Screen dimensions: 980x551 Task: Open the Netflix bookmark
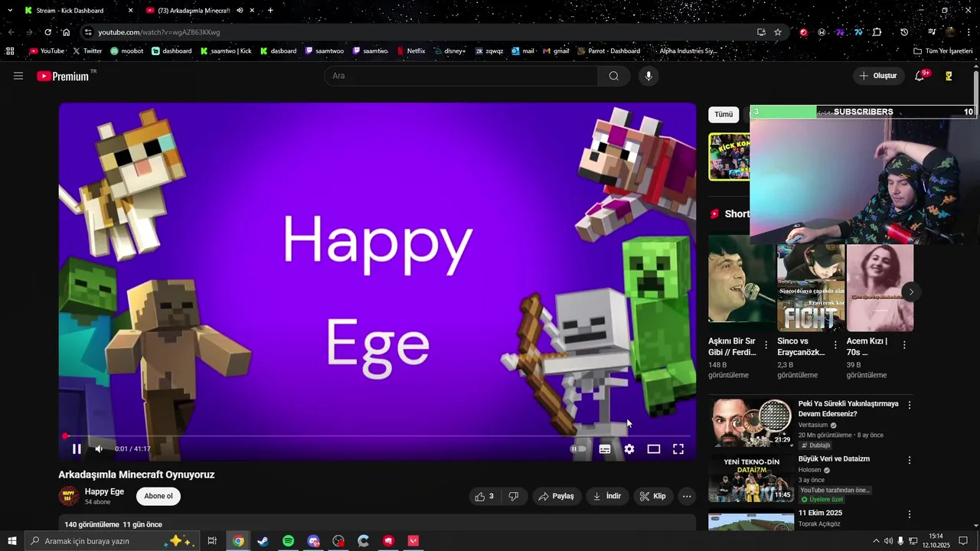[x=410, y=51]
